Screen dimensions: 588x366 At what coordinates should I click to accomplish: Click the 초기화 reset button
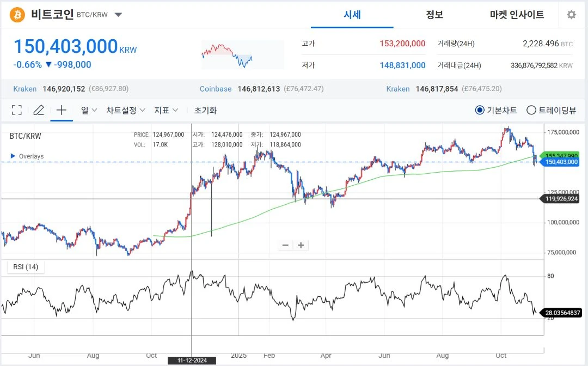tap(205, 110)
